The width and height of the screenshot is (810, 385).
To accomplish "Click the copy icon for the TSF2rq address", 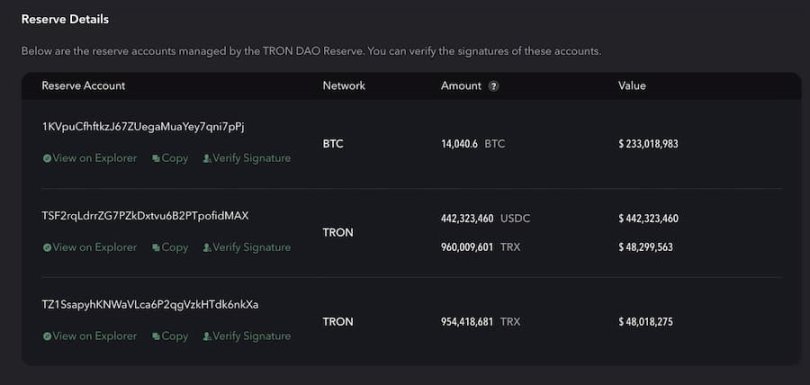I will click(x=155, y=248).
